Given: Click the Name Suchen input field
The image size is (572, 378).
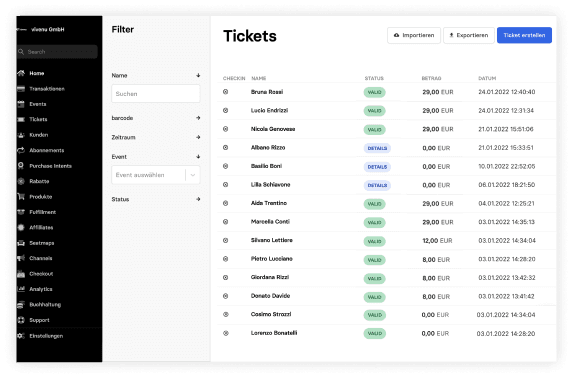Looking at the screenshot, I should pyautogui.click(x=156, y=94).
